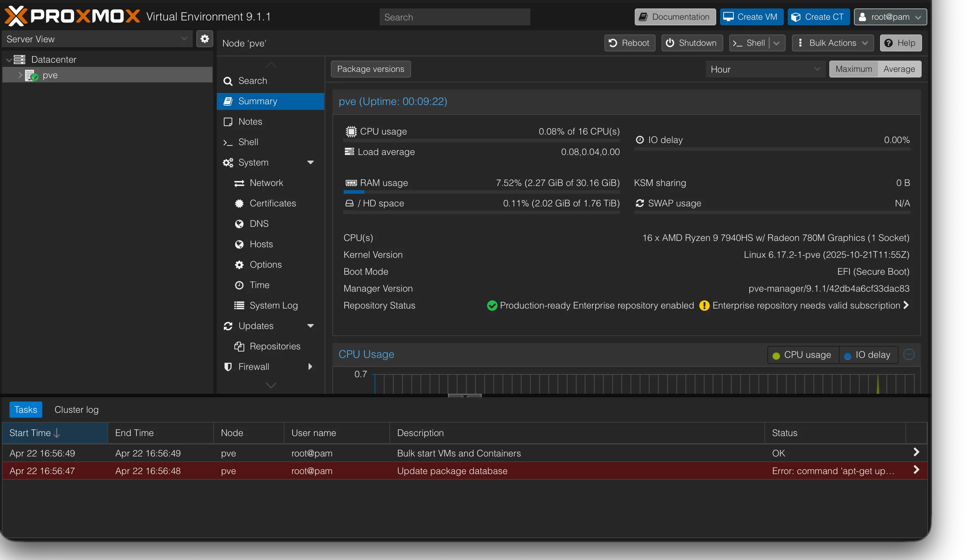Collapse the Datacenter tree node
This screenshot has width=971, height=560.
[8, 60]
